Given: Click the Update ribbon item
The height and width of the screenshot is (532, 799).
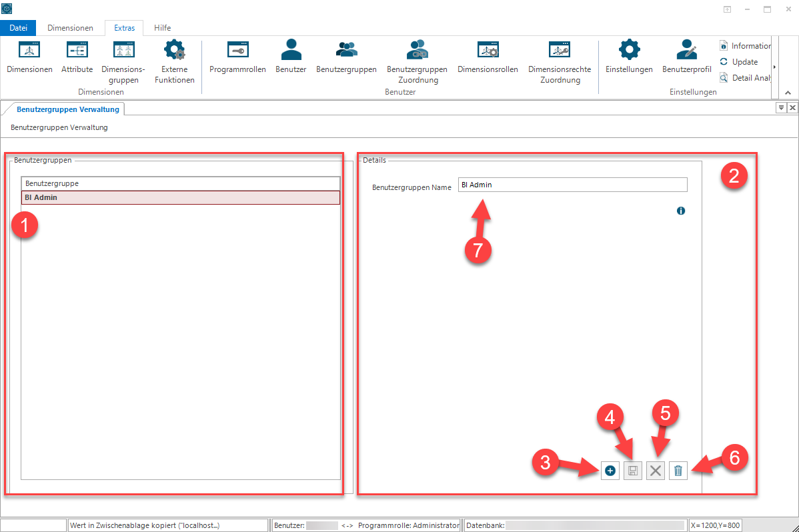Looking at the screenshot, I should 739,61.
